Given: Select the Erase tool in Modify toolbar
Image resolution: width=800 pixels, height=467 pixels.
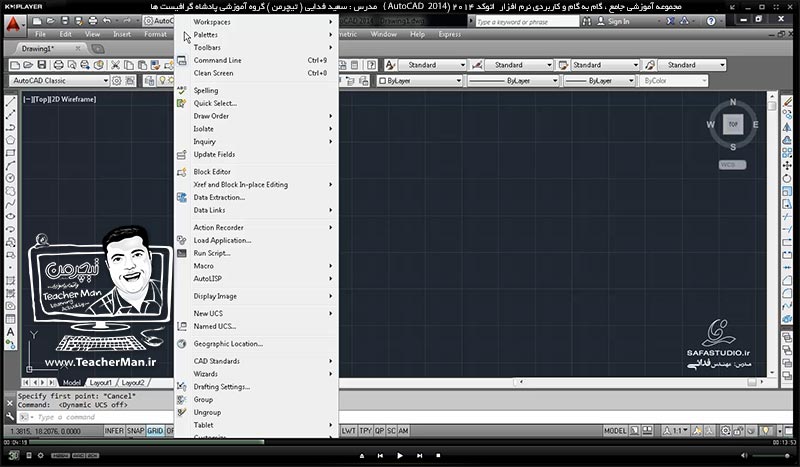Looking at the screenshot, I should (787, 102).
